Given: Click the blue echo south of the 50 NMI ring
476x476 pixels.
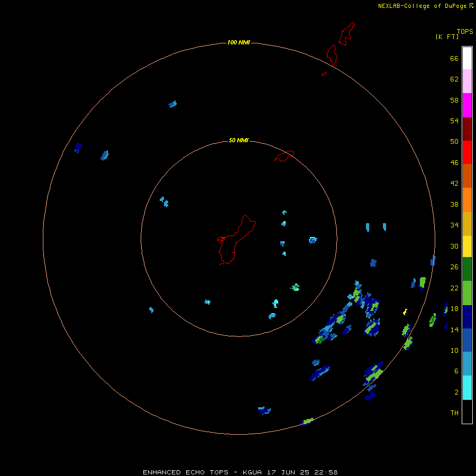Looking at the screenshot, I should (x=264, y=410).
